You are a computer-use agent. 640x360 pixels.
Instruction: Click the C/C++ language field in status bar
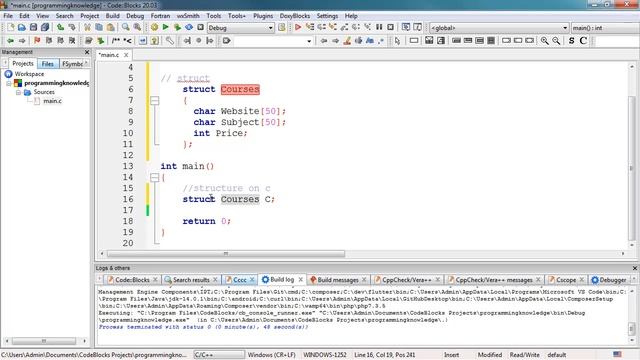click(x=219, y=355)
